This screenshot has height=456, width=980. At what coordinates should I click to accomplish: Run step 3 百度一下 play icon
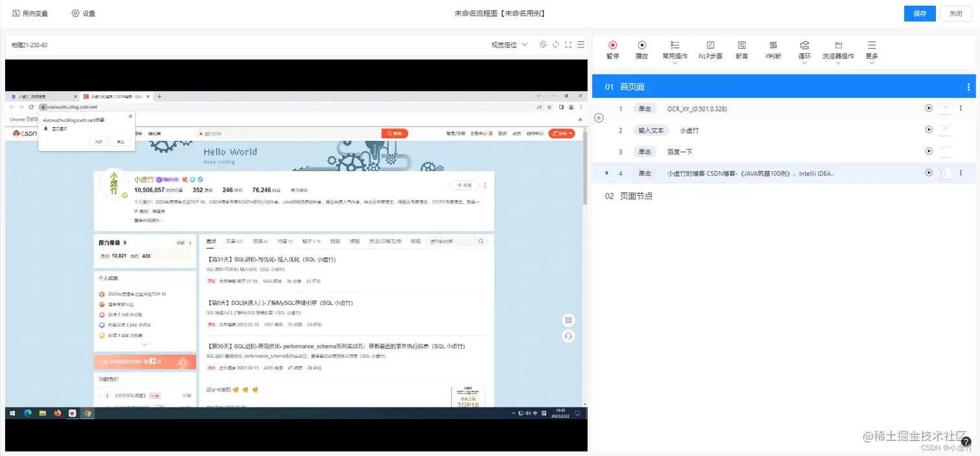(x=929, y=151)
